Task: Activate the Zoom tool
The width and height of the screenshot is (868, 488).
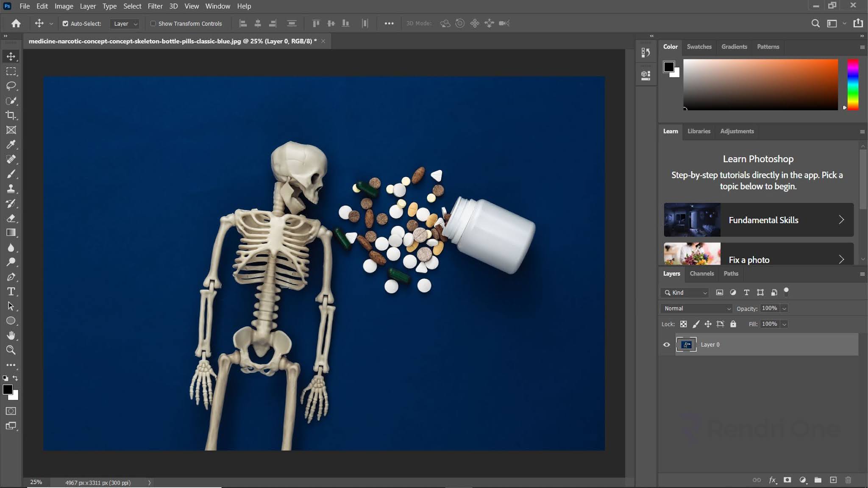Action: click(11, 350)
